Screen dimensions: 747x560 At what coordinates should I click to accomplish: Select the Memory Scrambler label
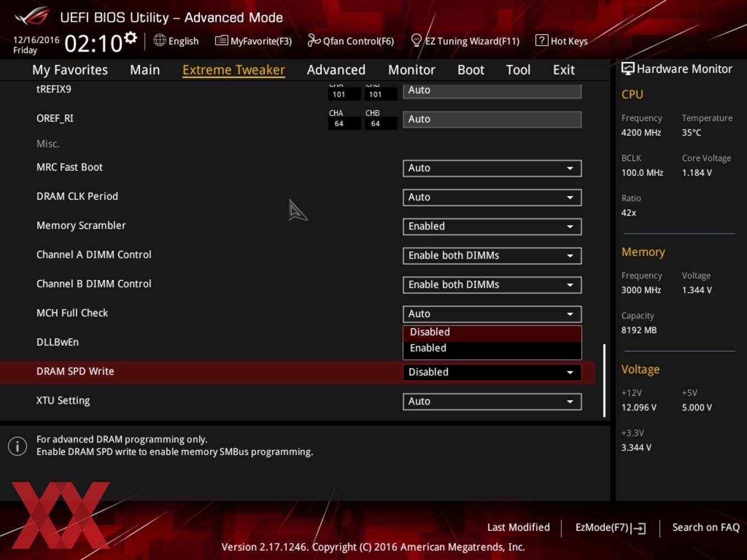[81, 226]
